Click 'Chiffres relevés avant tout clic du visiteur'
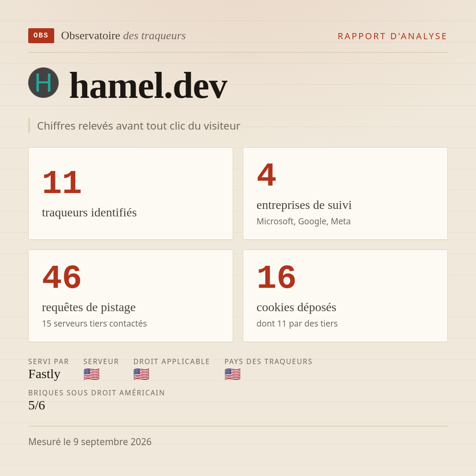The width and height of the screenshot is (476, 476). [x=138, y=126]
